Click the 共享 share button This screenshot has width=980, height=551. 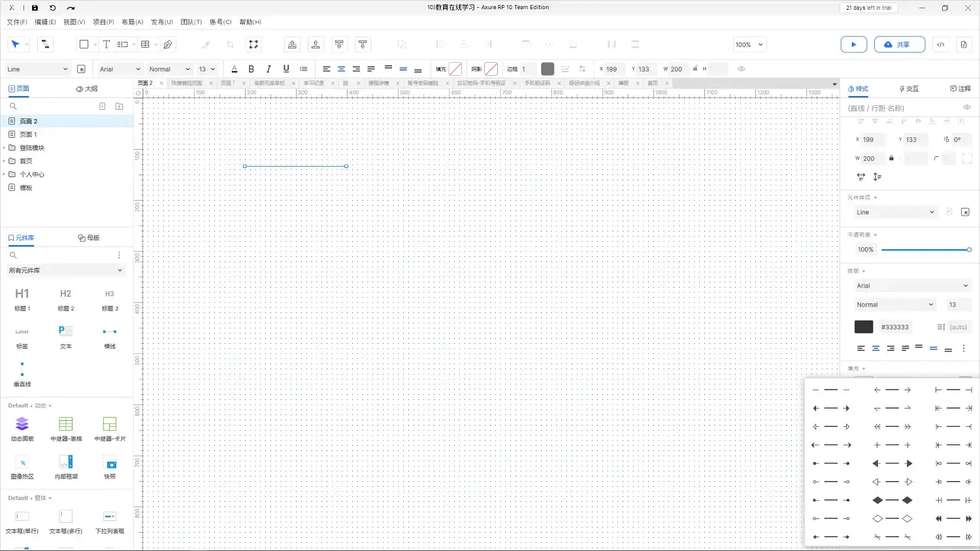899,44
